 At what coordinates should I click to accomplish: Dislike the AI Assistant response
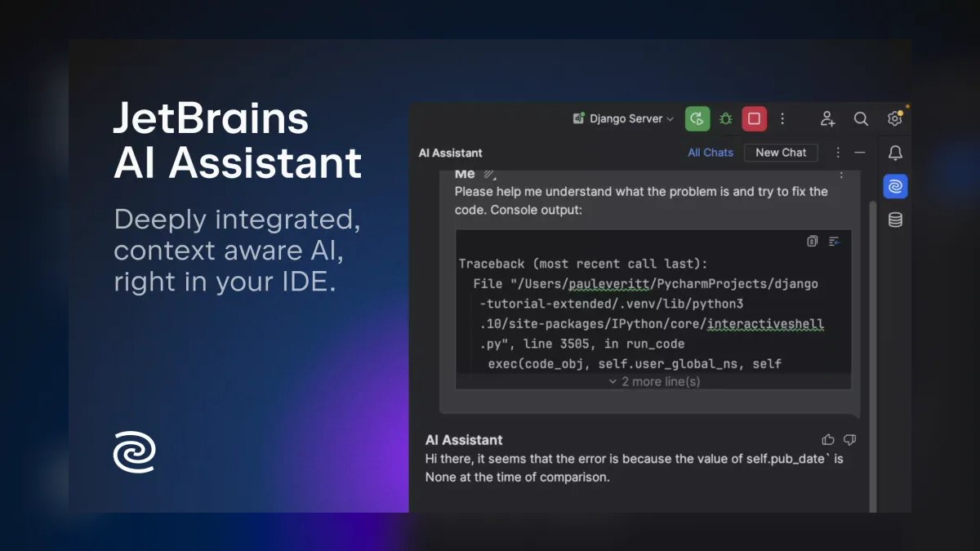click(x=849, y=440)
